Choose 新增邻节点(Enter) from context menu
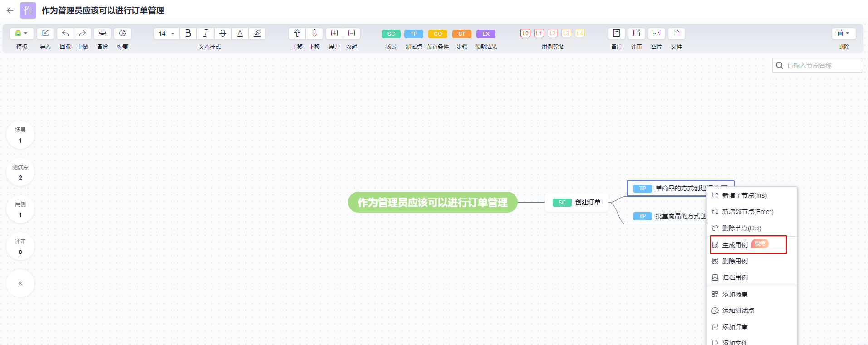 click(752, 212)
